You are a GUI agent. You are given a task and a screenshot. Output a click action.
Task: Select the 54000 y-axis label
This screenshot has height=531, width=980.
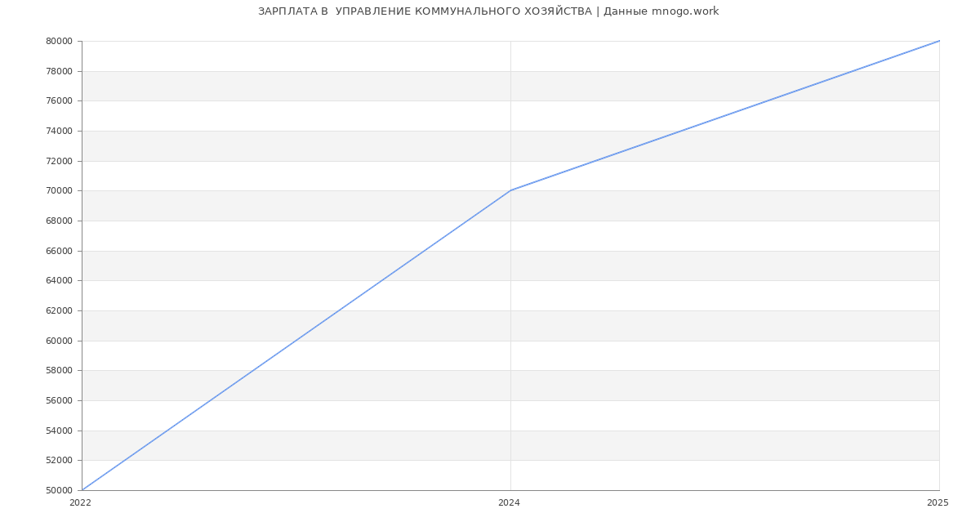pos(59,431)
